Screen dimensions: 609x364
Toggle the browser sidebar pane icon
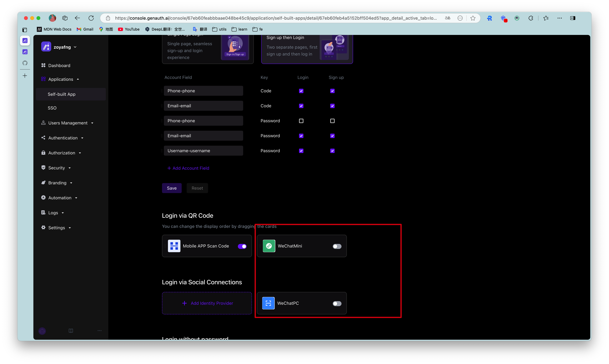[x=573, y=18]
